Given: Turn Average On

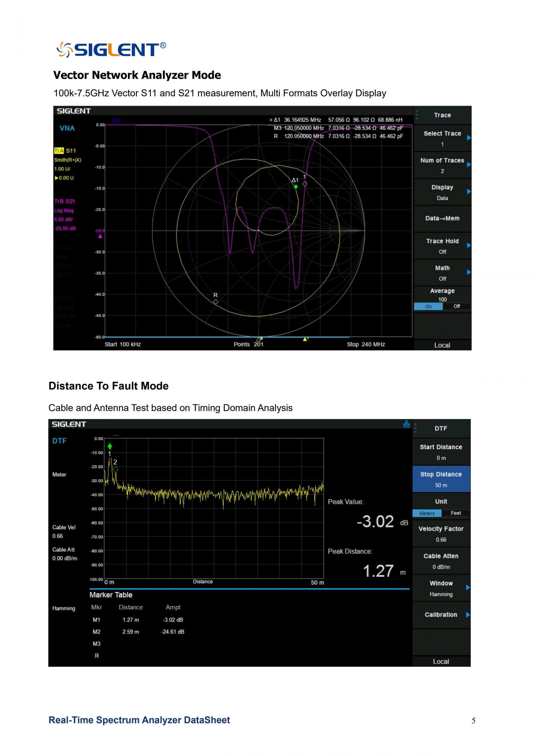Looking at the screenshot, I should tap(428, 307).
